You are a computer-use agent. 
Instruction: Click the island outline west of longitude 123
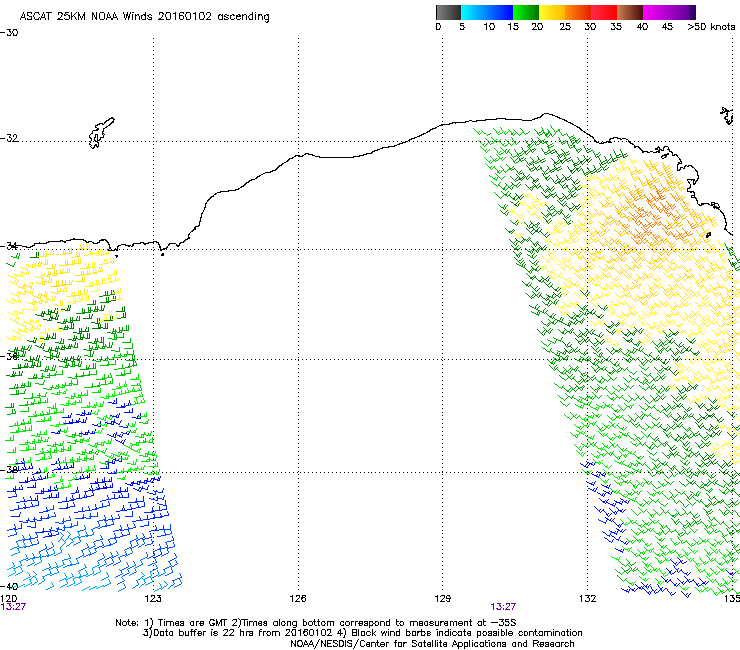(101, 133)
